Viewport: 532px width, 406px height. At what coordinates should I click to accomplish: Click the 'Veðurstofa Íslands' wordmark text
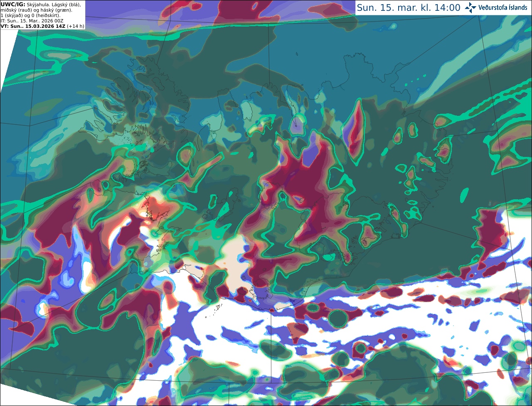pos(503,7)
